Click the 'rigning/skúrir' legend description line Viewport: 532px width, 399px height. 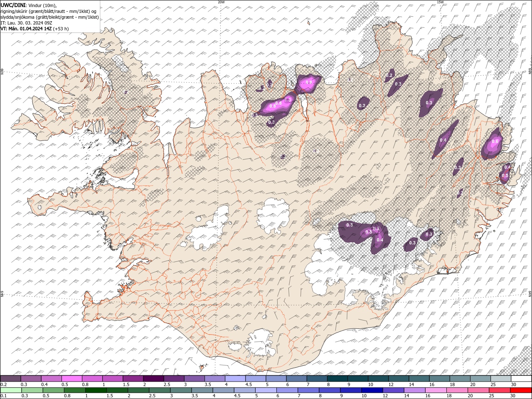coord(49,11)
